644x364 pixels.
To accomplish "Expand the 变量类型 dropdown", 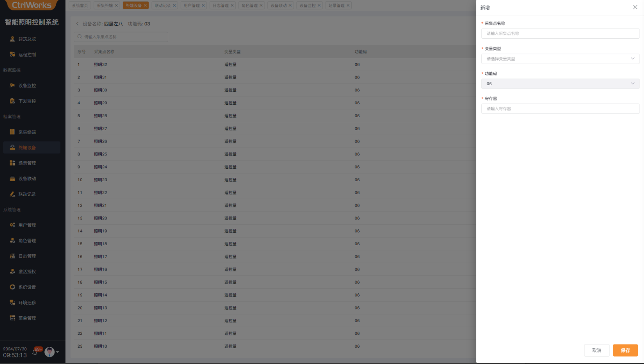I will click(560, 59).
